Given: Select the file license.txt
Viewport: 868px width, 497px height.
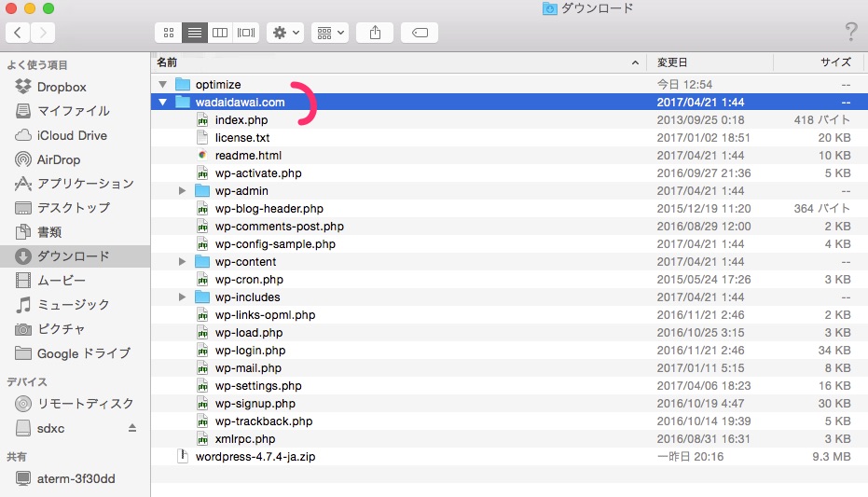Looking at the screenshot, I should pos(242,138).
